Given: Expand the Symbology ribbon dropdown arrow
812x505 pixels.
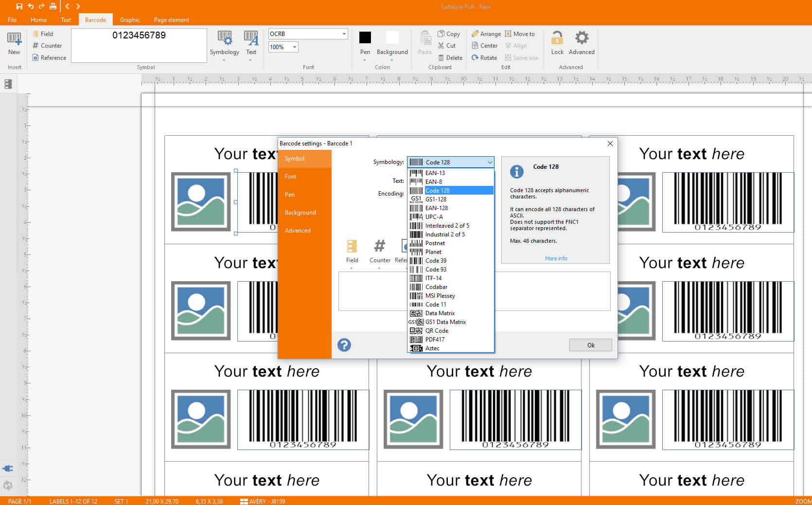Looking at the screenshot, I should 224,60.
